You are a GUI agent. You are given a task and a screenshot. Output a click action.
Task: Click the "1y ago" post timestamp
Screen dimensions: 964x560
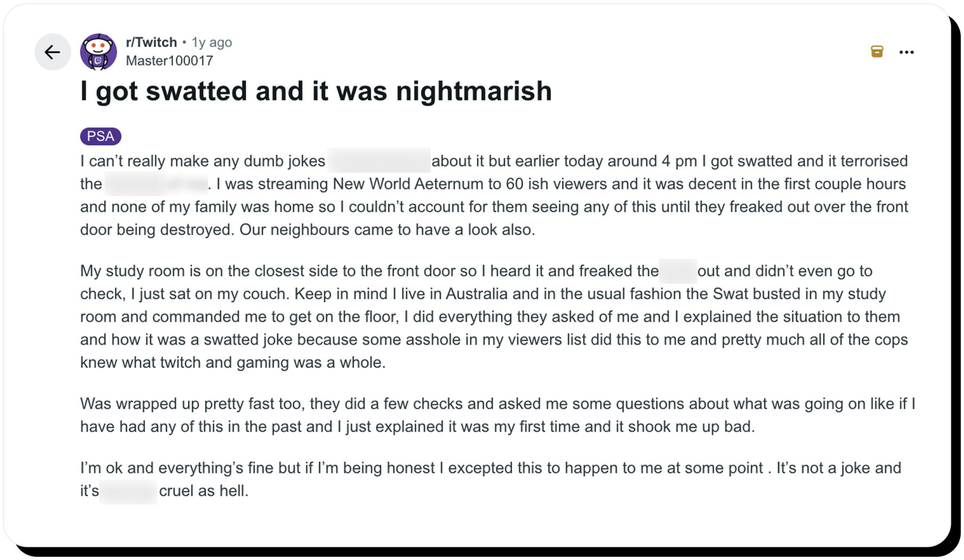coord(211,42)
